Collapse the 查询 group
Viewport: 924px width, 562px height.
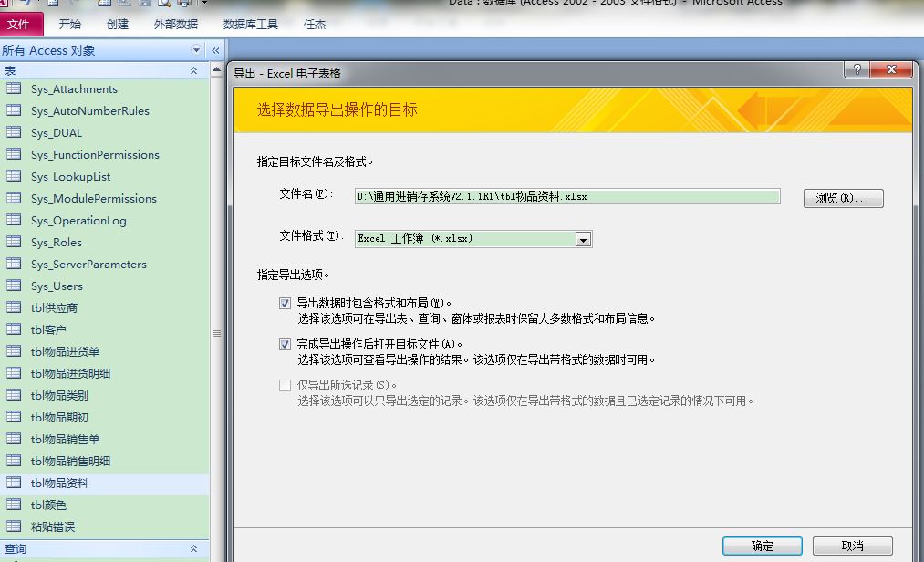[x=193, y=549]
